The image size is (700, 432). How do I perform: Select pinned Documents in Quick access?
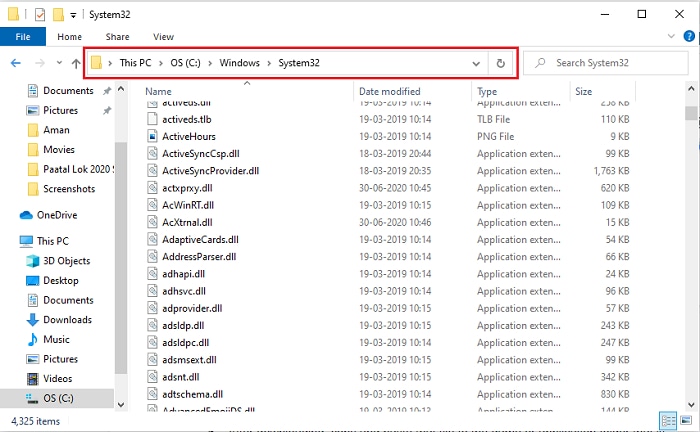[68, 91]
